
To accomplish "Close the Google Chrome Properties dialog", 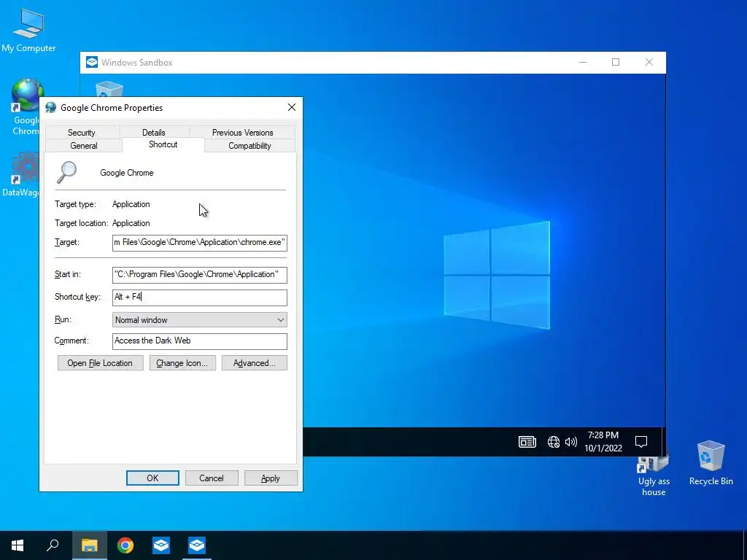I will coord(292,108).
